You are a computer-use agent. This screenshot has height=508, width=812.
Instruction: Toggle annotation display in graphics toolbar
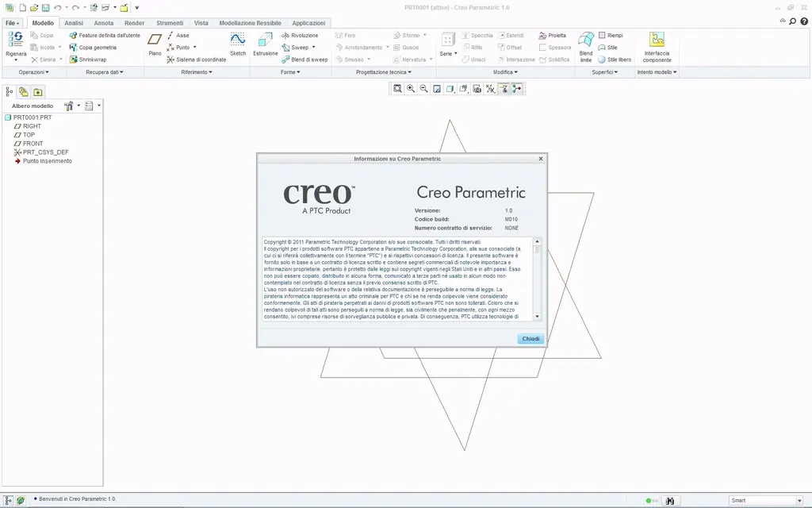click(x=504, y=89)
